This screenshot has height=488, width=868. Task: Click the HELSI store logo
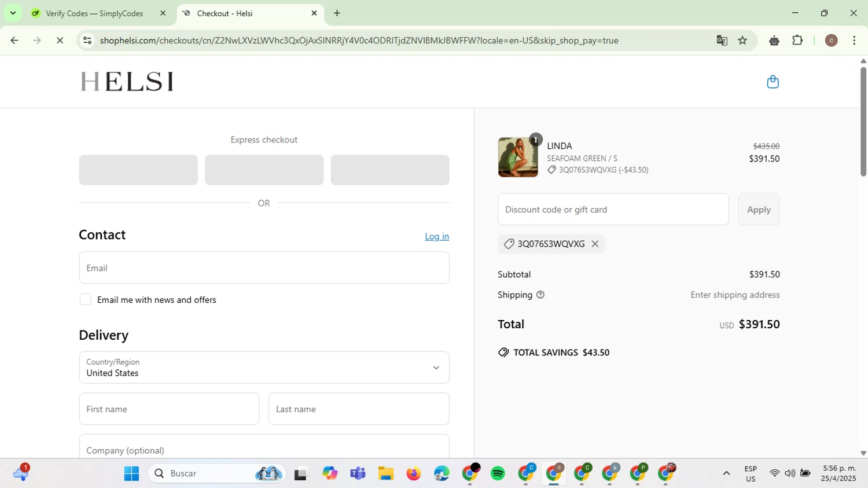tap(126, 82)
